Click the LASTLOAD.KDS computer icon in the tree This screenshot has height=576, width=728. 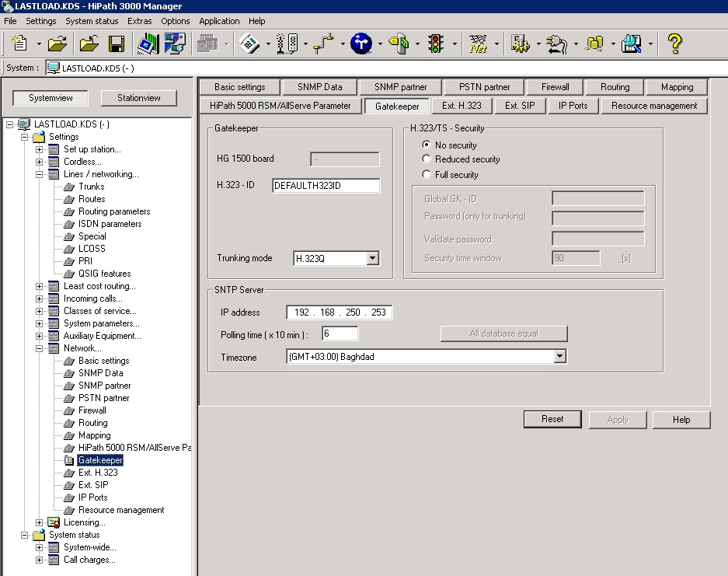click(x=24, y=124)
